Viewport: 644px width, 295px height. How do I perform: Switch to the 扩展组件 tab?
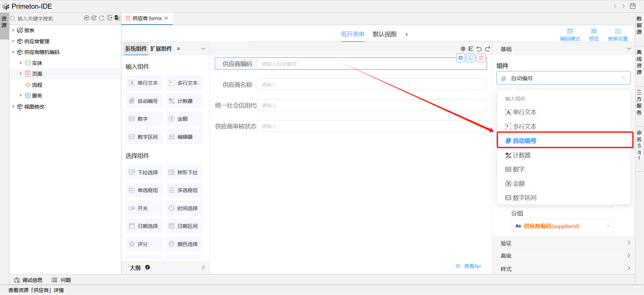(161, 49)
